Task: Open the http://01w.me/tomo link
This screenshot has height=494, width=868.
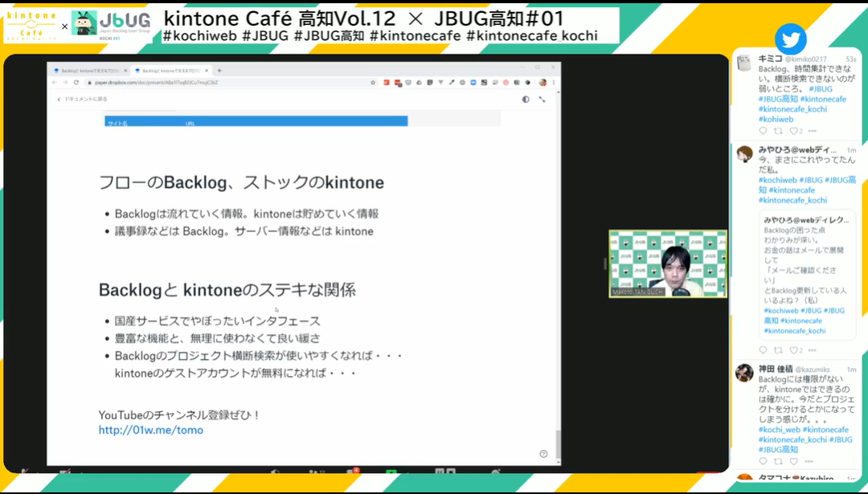Action: tap(150, 430)
